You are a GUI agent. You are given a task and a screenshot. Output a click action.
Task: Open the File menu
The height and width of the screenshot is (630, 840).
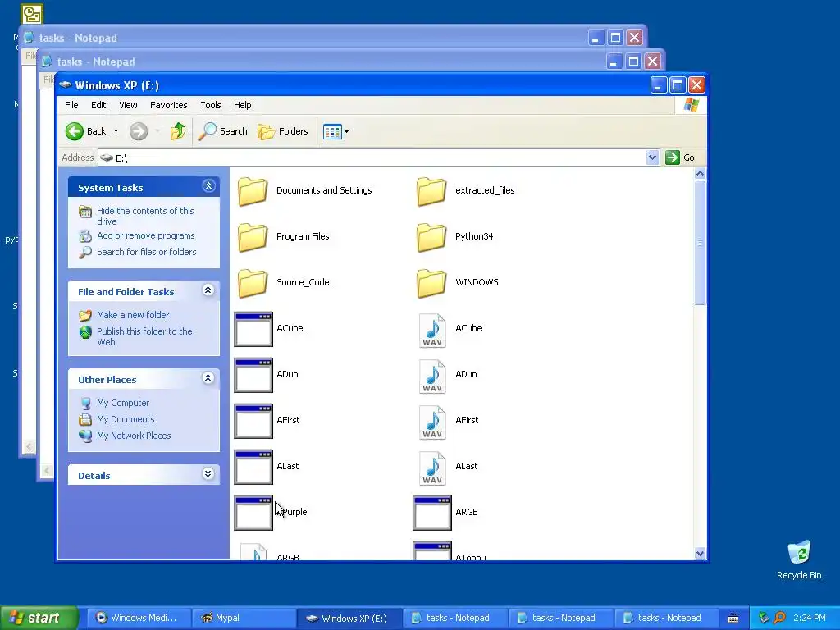(71, 105)
